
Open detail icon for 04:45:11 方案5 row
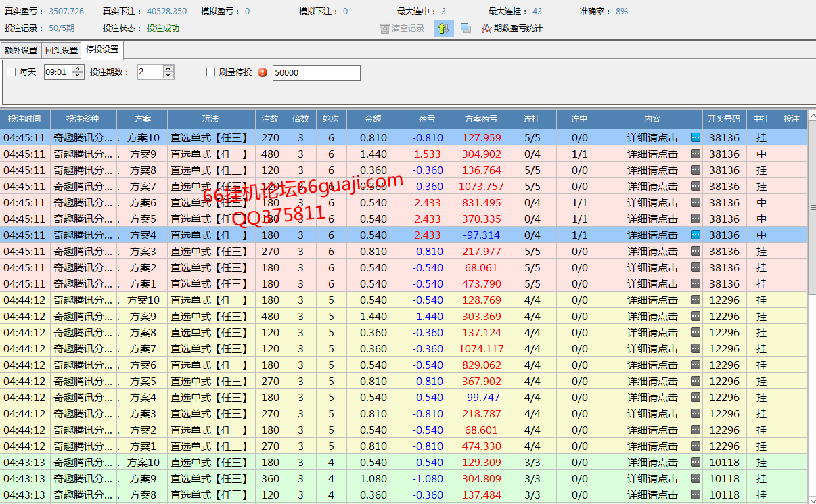click(x=696, y=219)
